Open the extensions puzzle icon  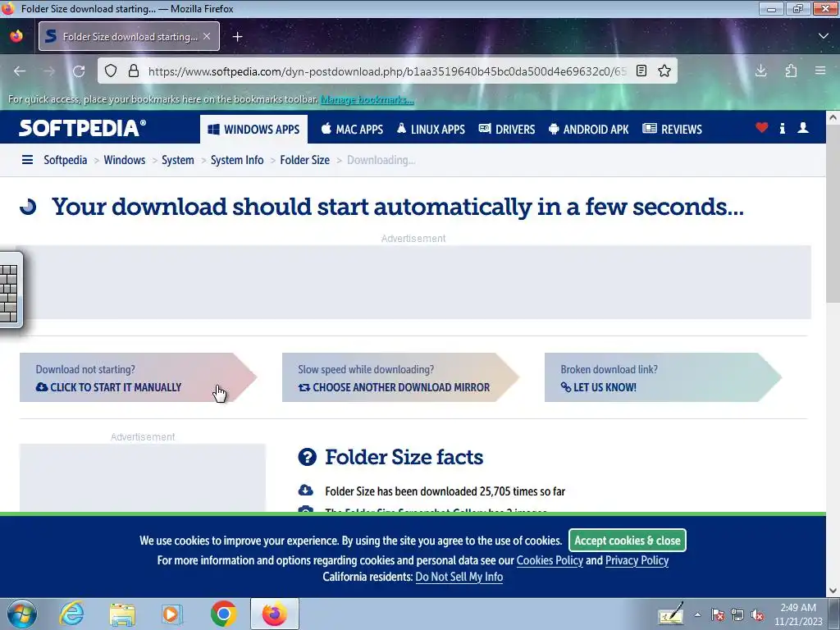pyautogui.click(x=791, y=71)
